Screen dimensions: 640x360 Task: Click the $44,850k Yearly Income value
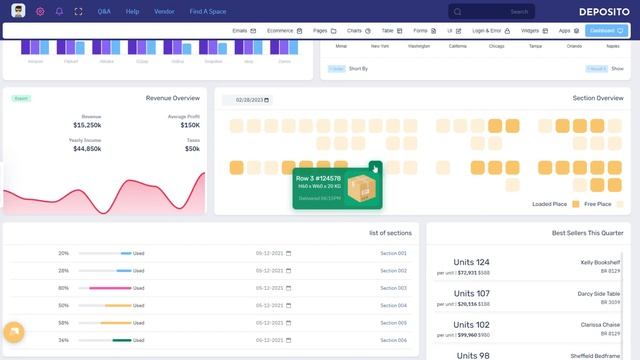(87, 149)
